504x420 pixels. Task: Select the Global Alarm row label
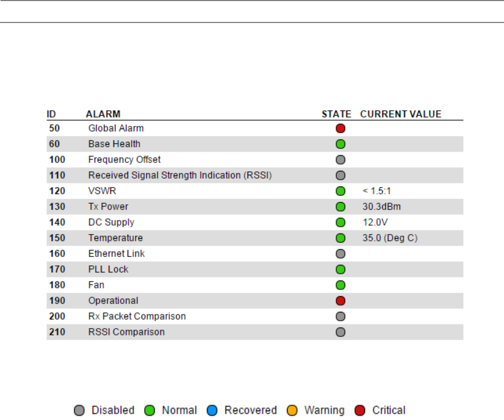[116, 129]
